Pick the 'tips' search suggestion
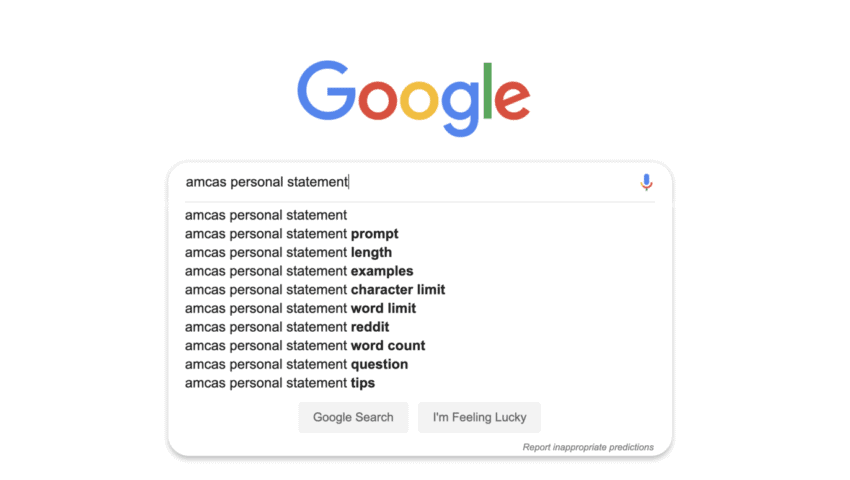Viewport: 850px width, 480px height. [280, 383]
